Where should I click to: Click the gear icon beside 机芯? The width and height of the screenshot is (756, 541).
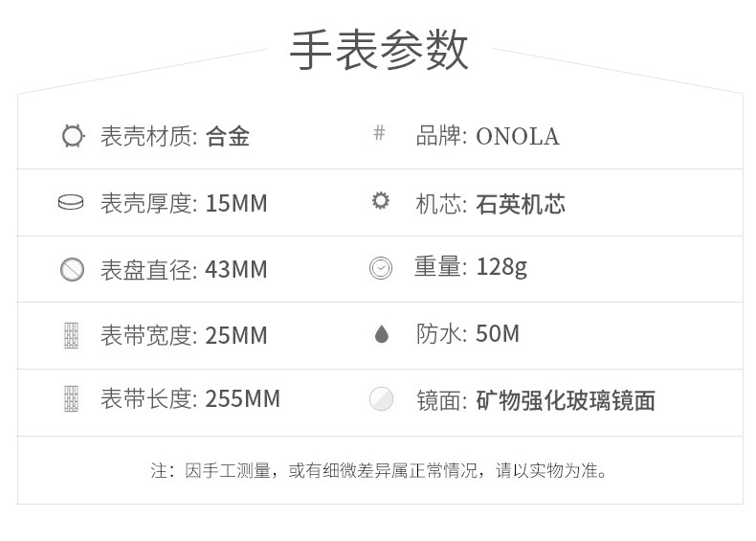point(381,200)
